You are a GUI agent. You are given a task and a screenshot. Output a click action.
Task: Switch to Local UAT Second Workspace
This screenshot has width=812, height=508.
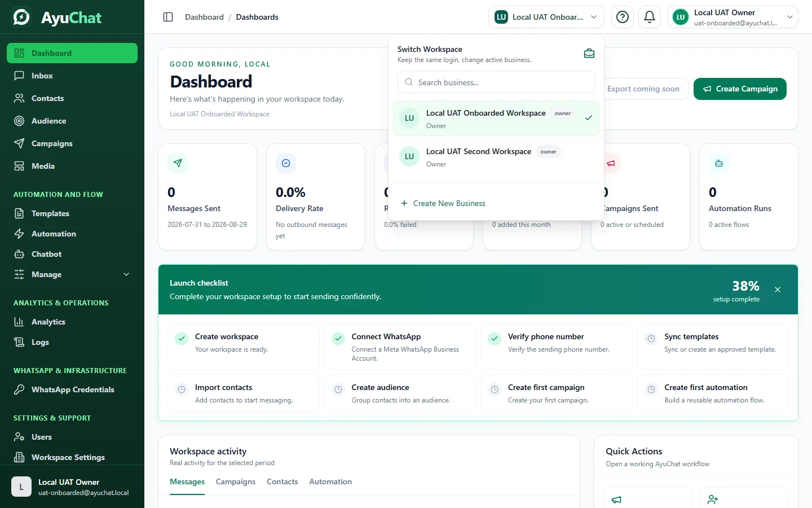pyautogui.click(x=496, y=156)
